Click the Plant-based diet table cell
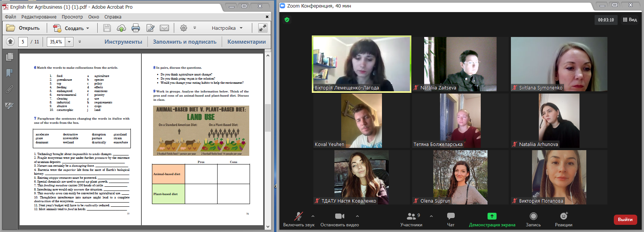This screenshot has height=232, width=644. [x=169, y=194]
